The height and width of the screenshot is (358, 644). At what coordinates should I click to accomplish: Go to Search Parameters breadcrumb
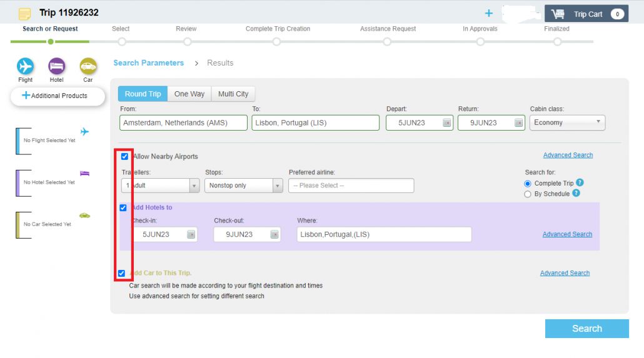[x=148, y=63]
